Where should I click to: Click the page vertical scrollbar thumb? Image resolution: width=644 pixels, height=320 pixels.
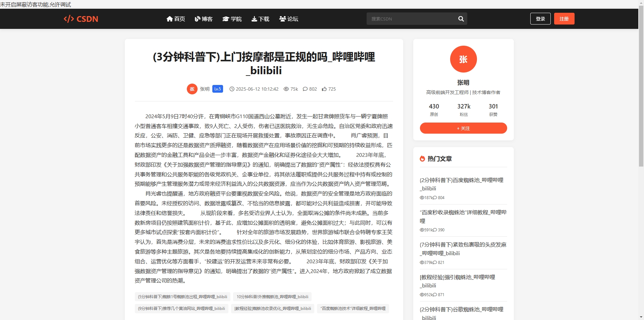pyautogui.click(x=641, y=86)
